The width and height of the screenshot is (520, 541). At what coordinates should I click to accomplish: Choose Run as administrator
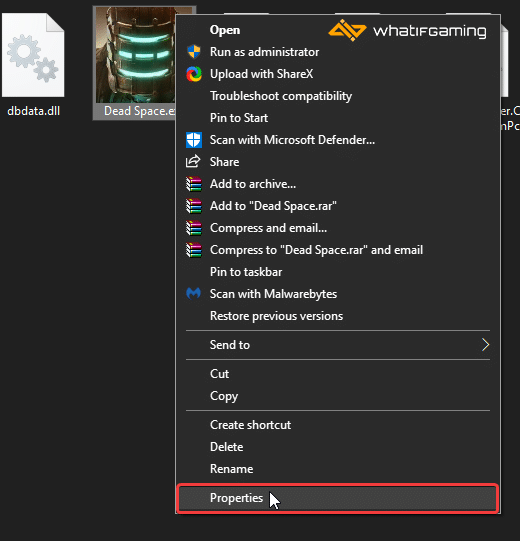(x=338, y=52)
